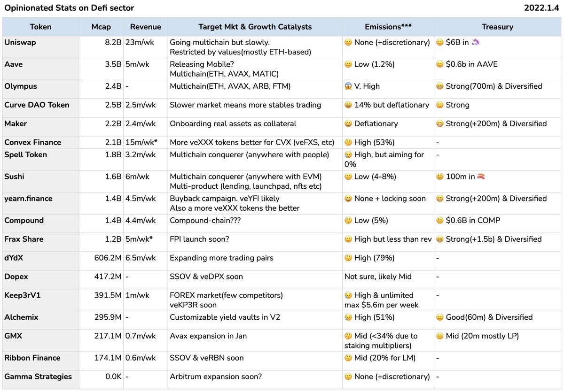Image resolution: width=564 pixels, height=392 pixels.
Task: Select the Gamma Strategies token cell
Action: [x=40, y=379]
